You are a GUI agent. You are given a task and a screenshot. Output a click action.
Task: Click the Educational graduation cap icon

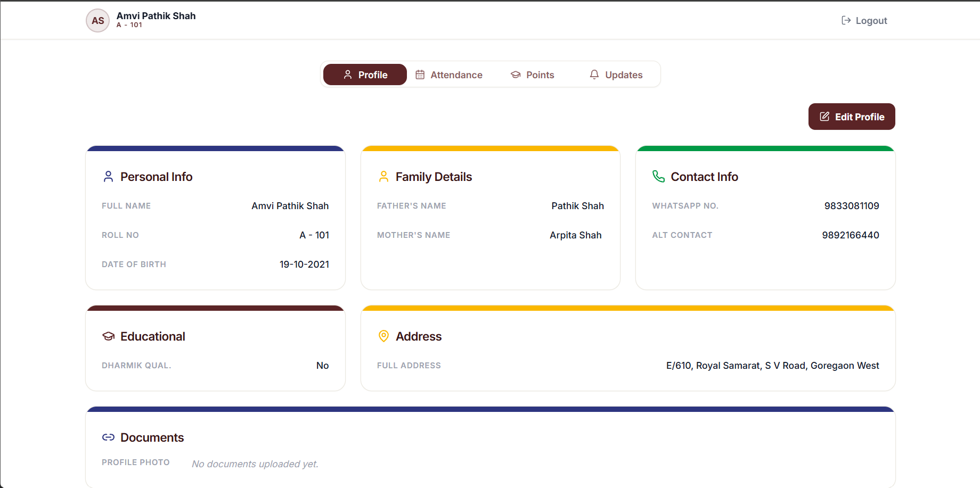(109, 336)
